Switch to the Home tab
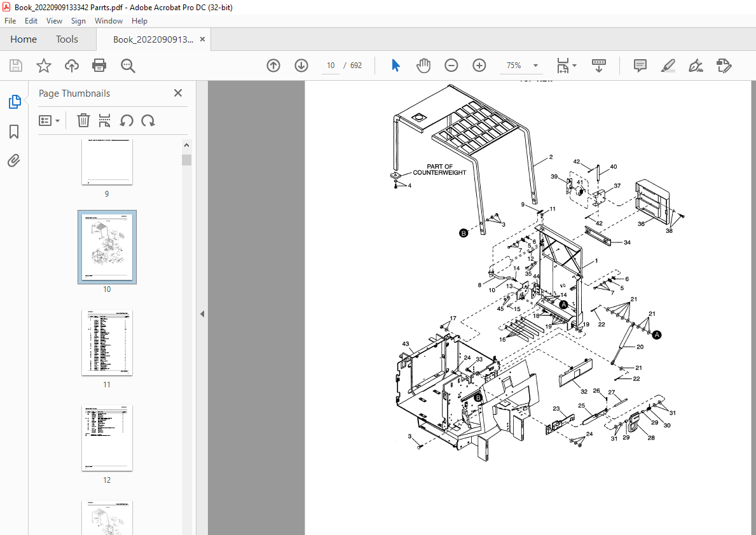The image size is (756, 535). tap(24, 39)
